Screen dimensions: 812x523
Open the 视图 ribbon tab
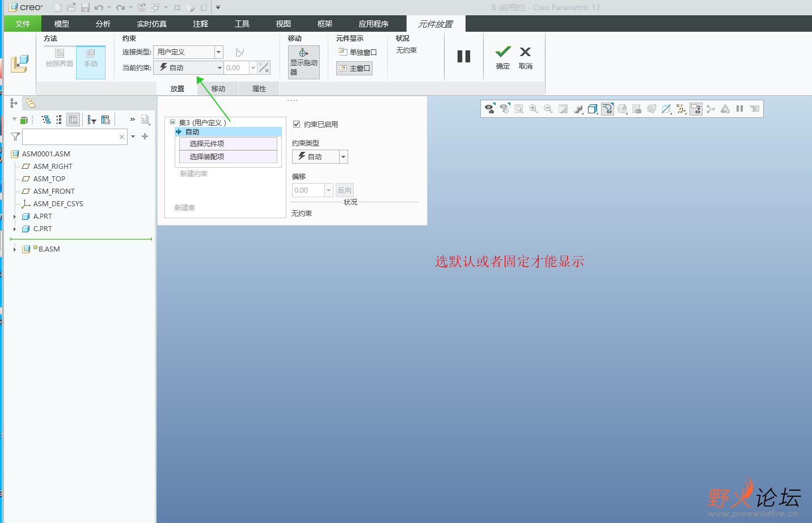click(x=282, y=24)
